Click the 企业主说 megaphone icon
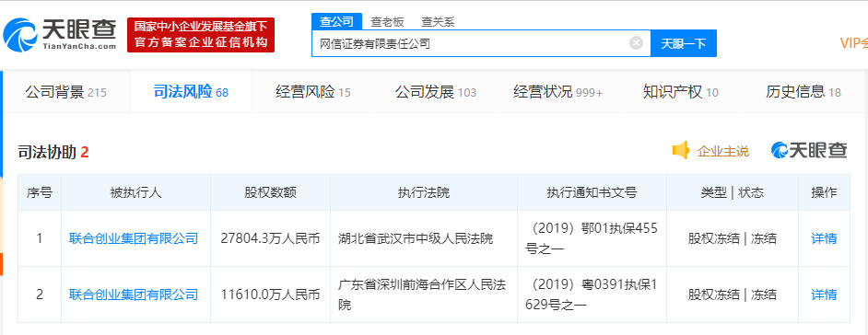 point(681,150)
